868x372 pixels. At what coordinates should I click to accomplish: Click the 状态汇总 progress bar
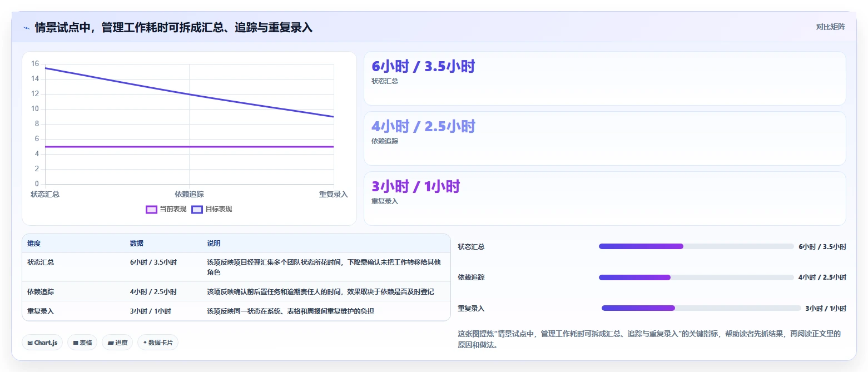(x=696, y=246)
